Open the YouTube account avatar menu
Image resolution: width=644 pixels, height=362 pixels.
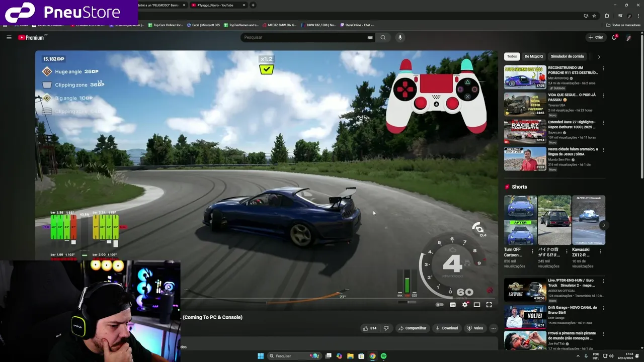628,38
